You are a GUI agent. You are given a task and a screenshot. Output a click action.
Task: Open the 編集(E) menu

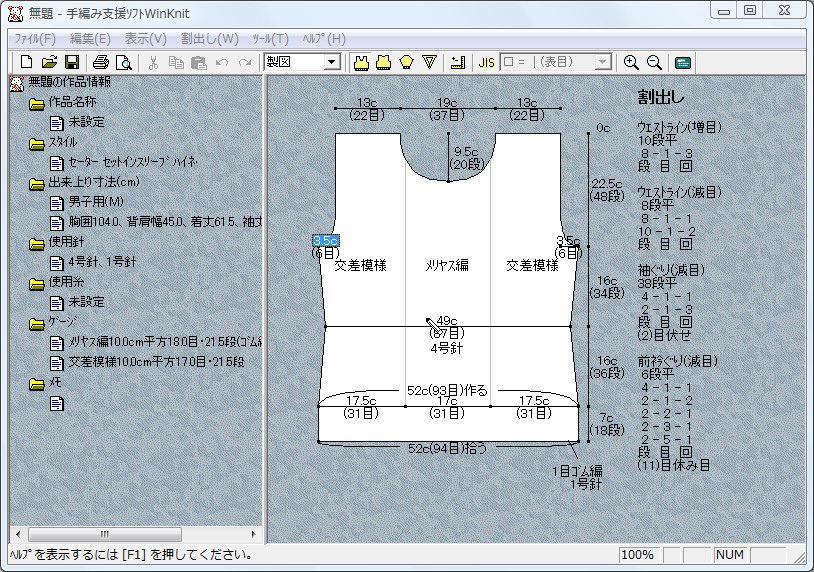(x=90, y=39)
